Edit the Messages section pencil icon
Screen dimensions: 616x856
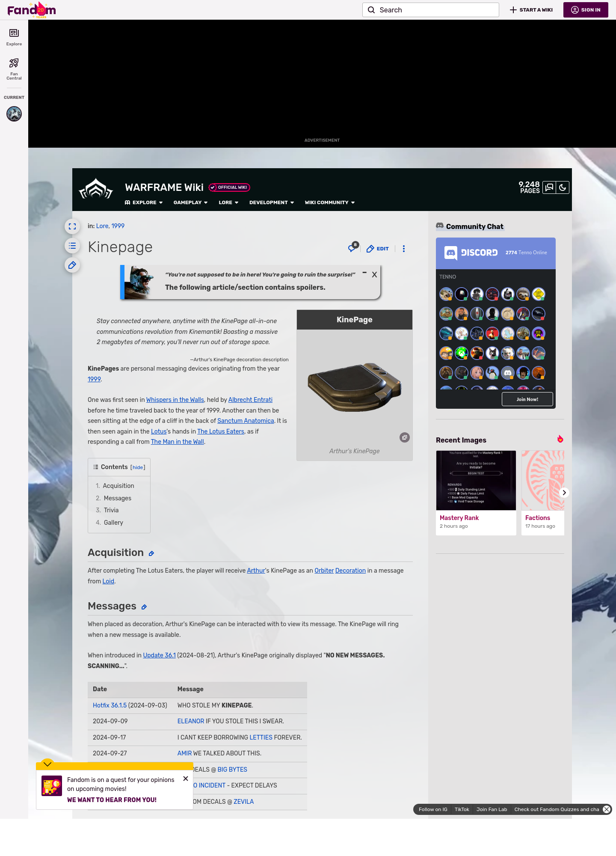tap(144, 607)
